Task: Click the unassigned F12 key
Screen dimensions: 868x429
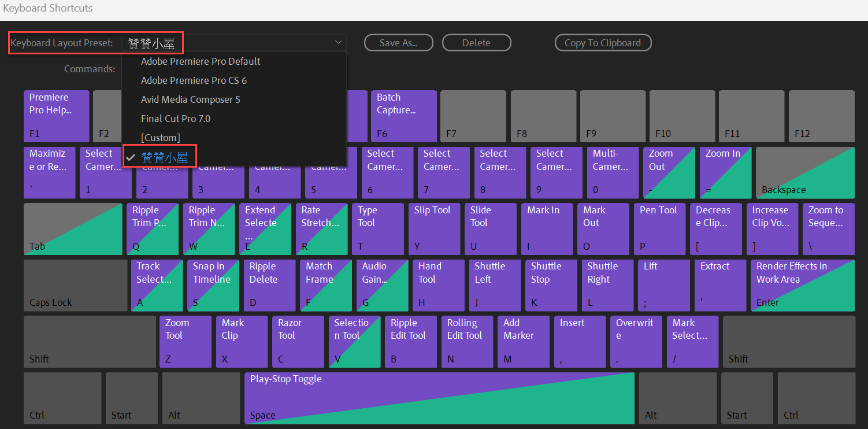Action: pos(821,116)
